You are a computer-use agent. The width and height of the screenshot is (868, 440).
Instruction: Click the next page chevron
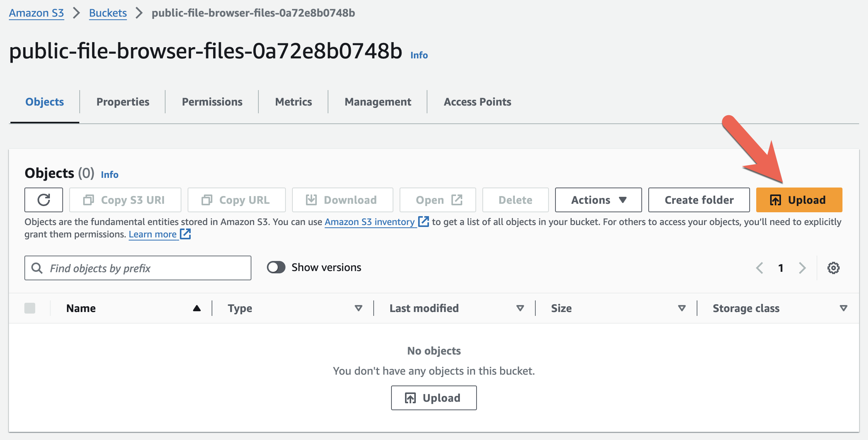pyautogui.click(x=802, y=268)
